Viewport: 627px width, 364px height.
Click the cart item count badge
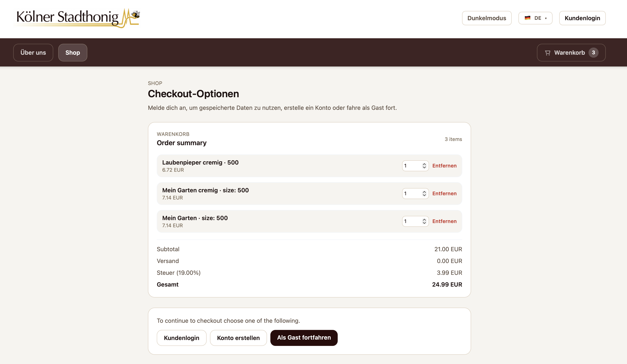594,53
